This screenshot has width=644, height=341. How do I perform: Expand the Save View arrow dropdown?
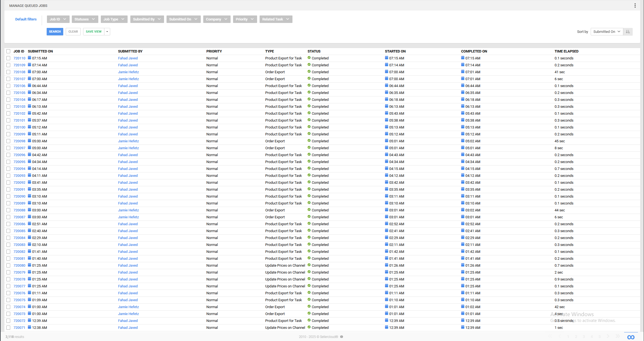click(107, 32)
